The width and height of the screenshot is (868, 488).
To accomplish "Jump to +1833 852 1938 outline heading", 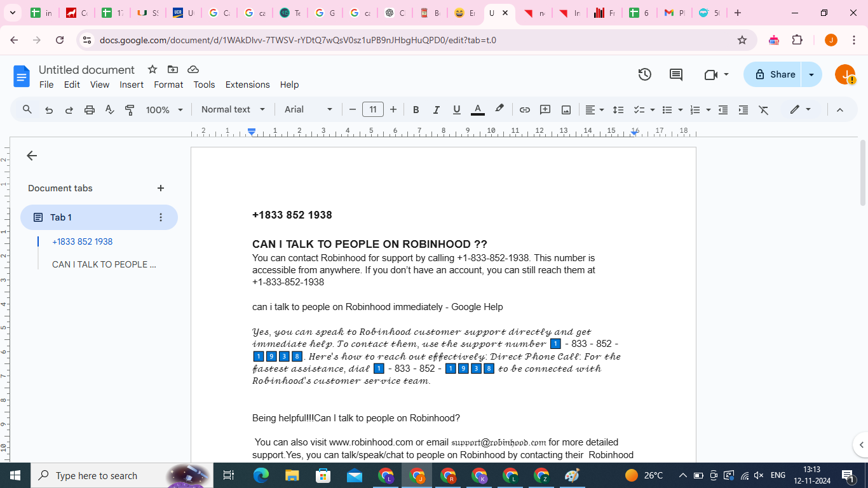I will [83, 241].
